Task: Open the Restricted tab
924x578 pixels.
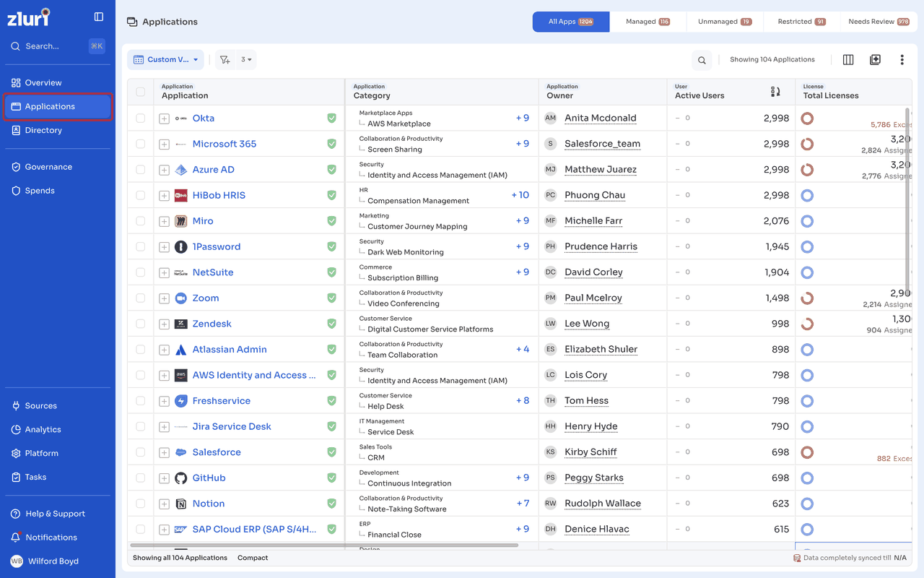Action: click(x=801, y=22)
